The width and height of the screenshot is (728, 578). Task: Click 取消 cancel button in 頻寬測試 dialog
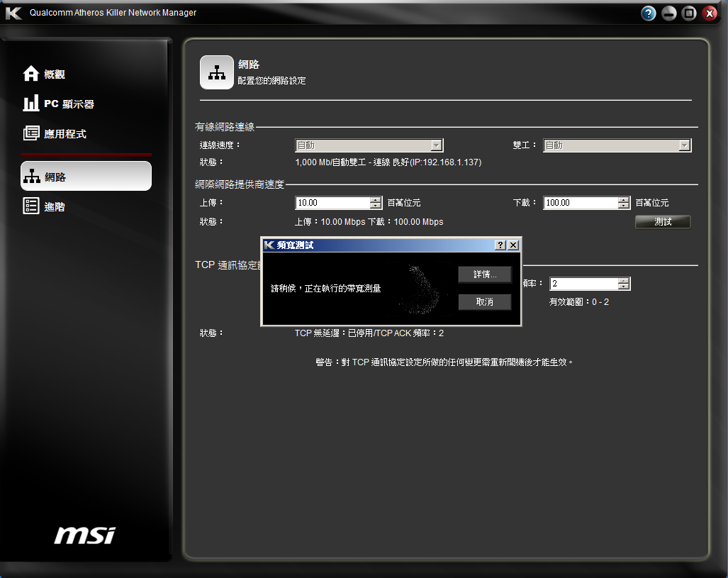[485, 302]
